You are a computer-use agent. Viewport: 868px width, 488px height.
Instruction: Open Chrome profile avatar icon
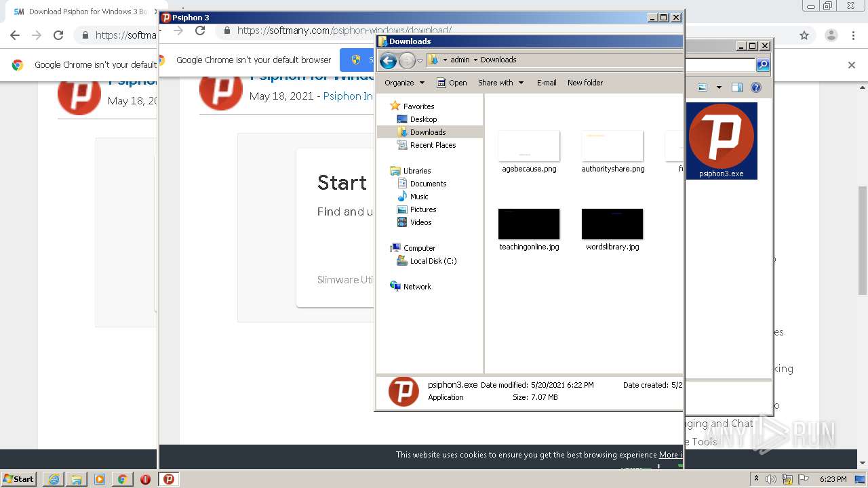coord(831,35)
